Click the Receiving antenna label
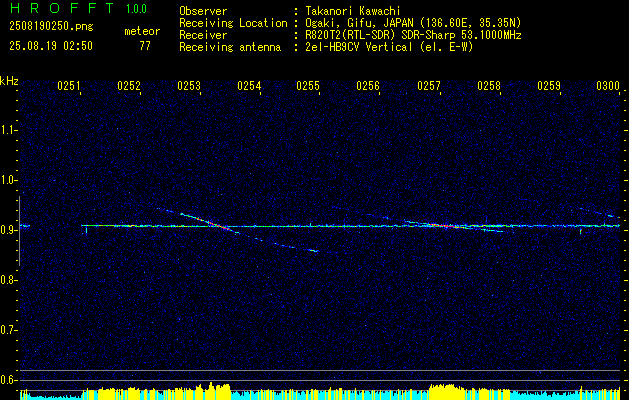This screenshot has width=629, height=400. click(230, 47)
